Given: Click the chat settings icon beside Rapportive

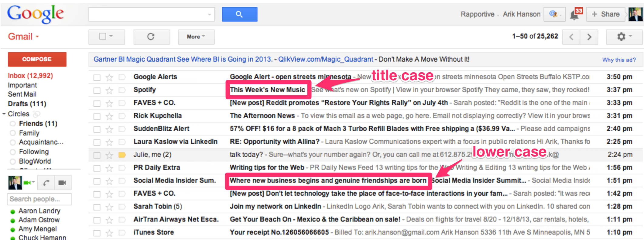Looking at the screenshot, I should [x=555, y=14].
